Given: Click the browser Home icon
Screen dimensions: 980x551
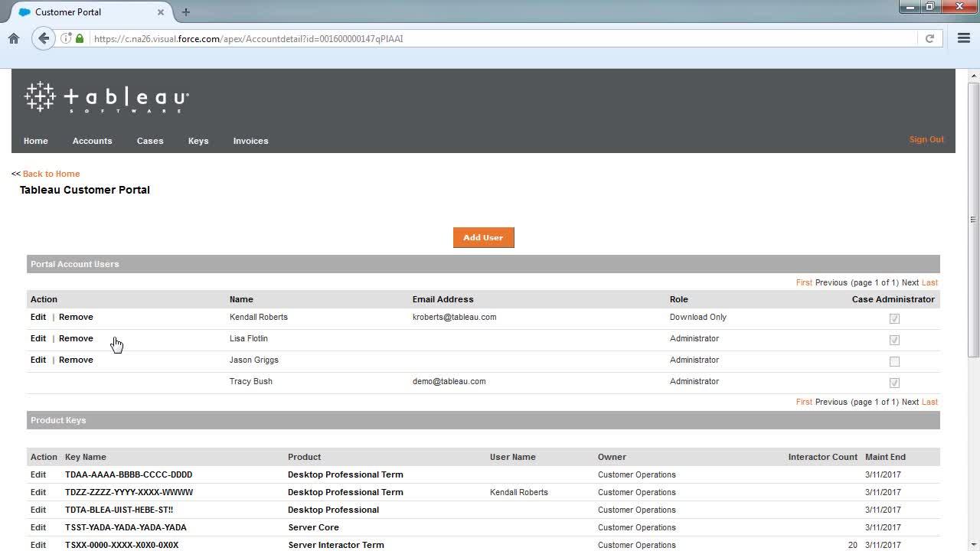Looking at the screenshot, I should click(14, 38).
